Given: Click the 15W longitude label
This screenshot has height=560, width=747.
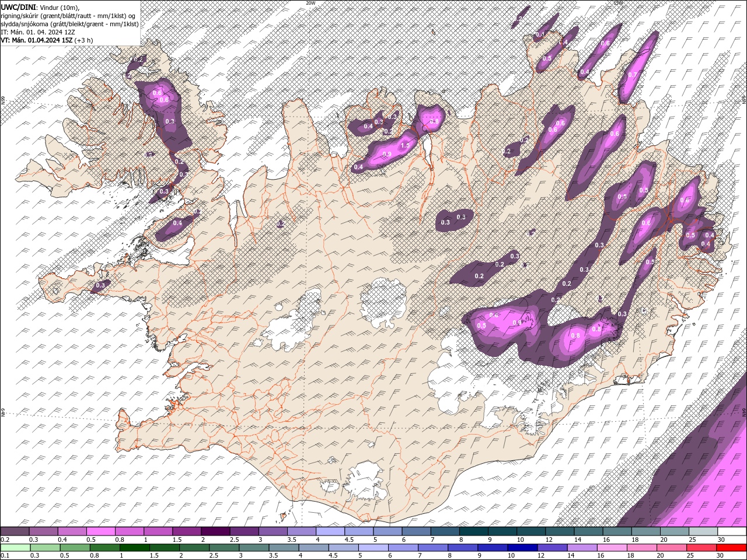Looking at the screenshot, I should point(618,3).
